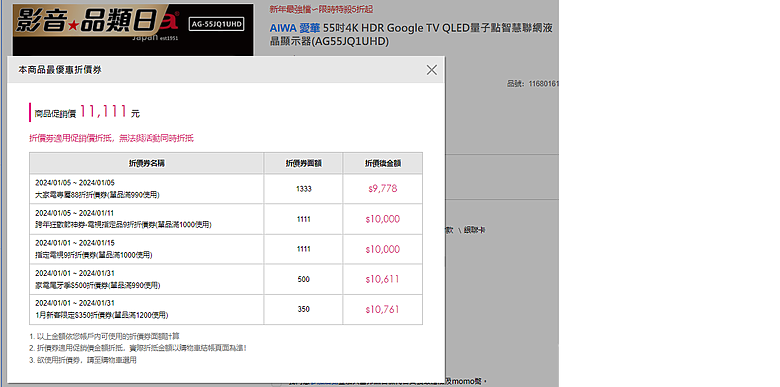The image size is (780, 387).
Task: Open the AIWA 愛華 brand link in product title
Action: coord(294,28)
